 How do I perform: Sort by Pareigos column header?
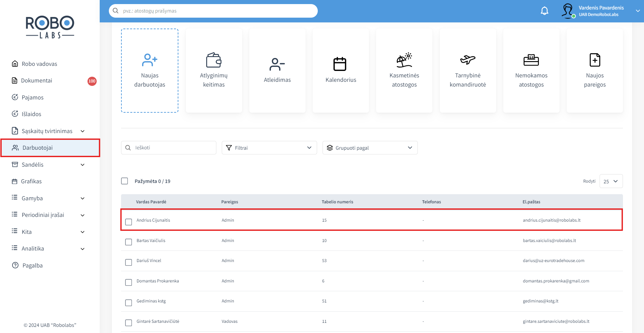click(230, 202)
